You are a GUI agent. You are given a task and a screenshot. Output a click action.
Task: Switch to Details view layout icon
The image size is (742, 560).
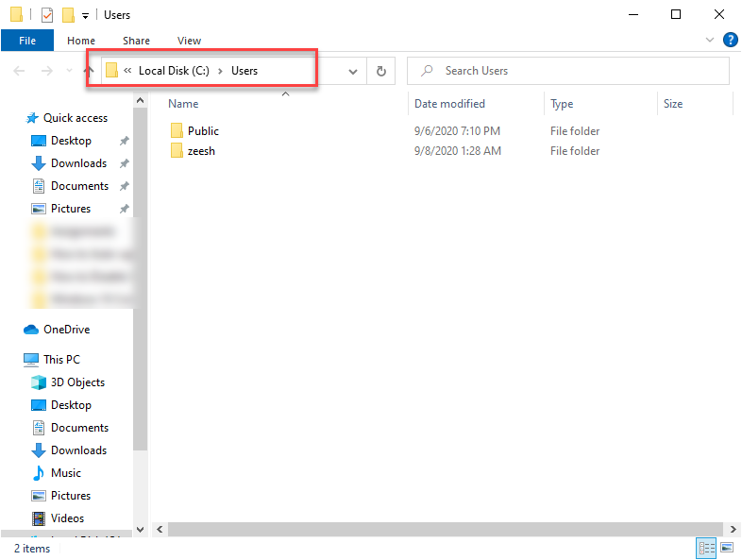(706, 548)
